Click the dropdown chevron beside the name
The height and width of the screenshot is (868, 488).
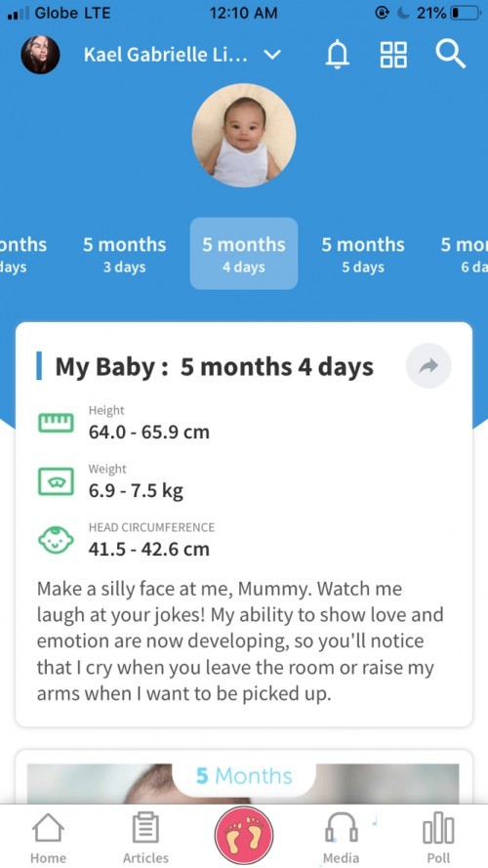[271, 56]
